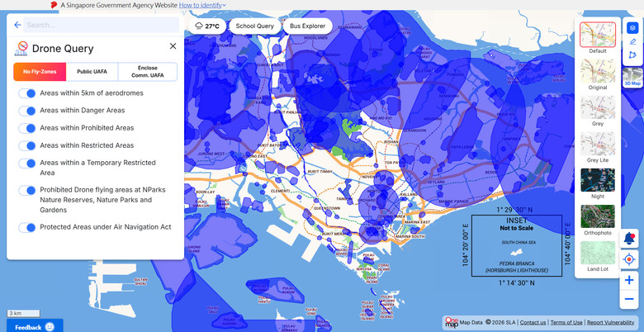644x332 pixels.
Task: Click in the Search input field
Action: (x=101, y=25)
